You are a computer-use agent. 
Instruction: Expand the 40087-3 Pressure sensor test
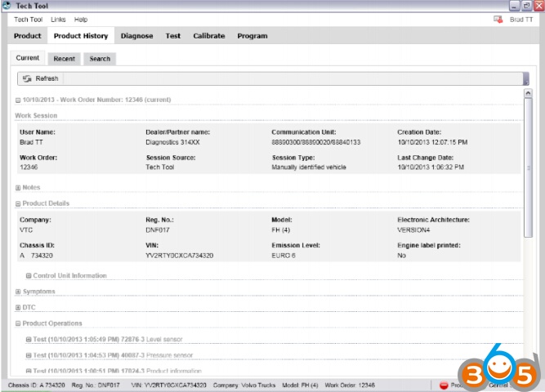[x=29, y=355]
